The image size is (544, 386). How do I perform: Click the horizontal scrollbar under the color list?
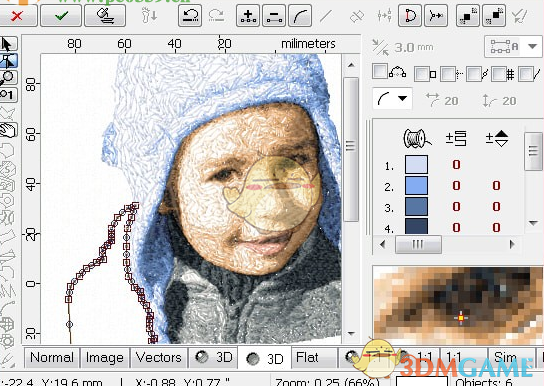447,245
